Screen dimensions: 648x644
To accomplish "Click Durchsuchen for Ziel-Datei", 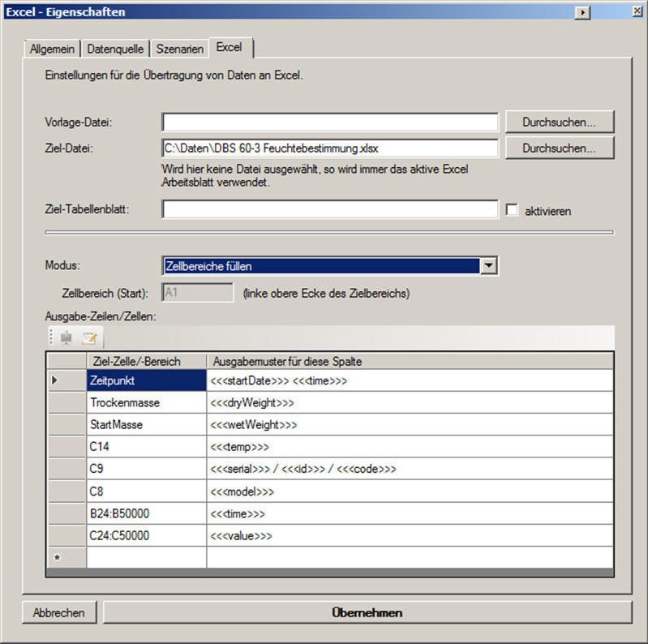I will click(560, 148).
